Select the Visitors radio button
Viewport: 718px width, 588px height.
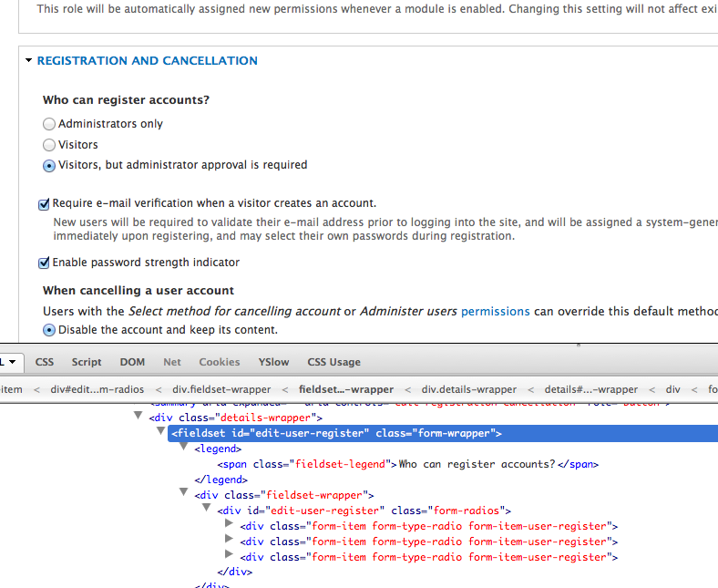[x=49, y=145]
